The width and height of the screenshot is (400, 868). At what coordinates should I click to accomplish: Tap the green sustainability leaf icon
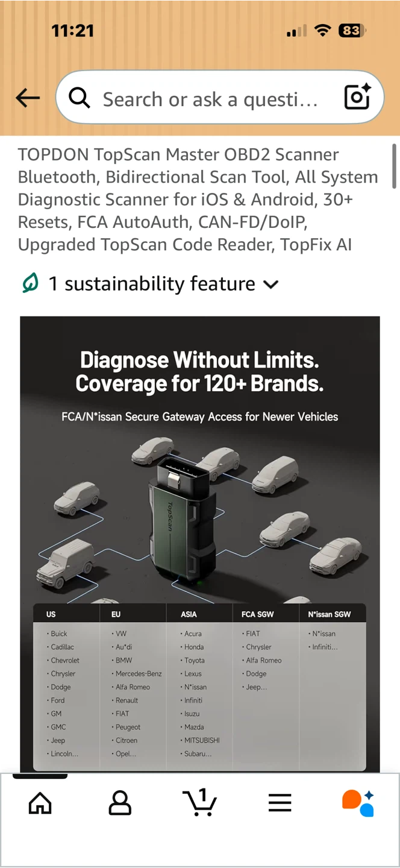coord(30,283)
